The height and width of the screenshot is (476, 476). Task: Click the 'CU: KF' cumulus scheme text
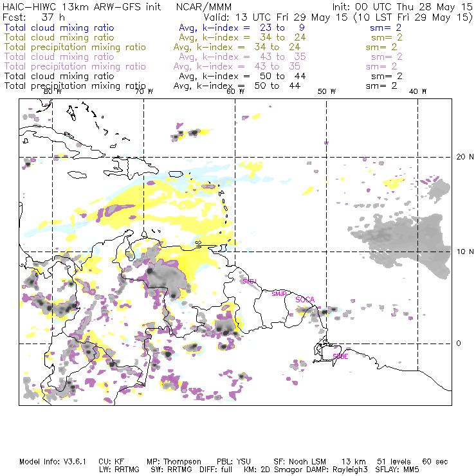coord(111,462)
